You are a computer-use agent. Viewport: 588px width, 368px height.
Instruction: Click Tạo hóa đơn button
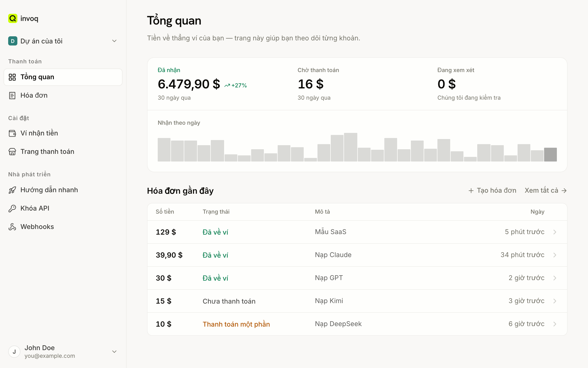click(x=492, y=191)
